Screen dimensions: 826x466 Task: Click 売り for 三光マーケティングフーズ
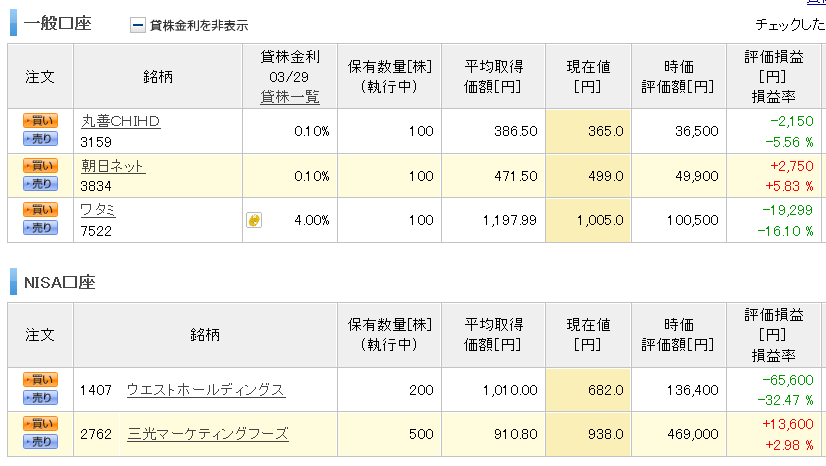(40, 442)
